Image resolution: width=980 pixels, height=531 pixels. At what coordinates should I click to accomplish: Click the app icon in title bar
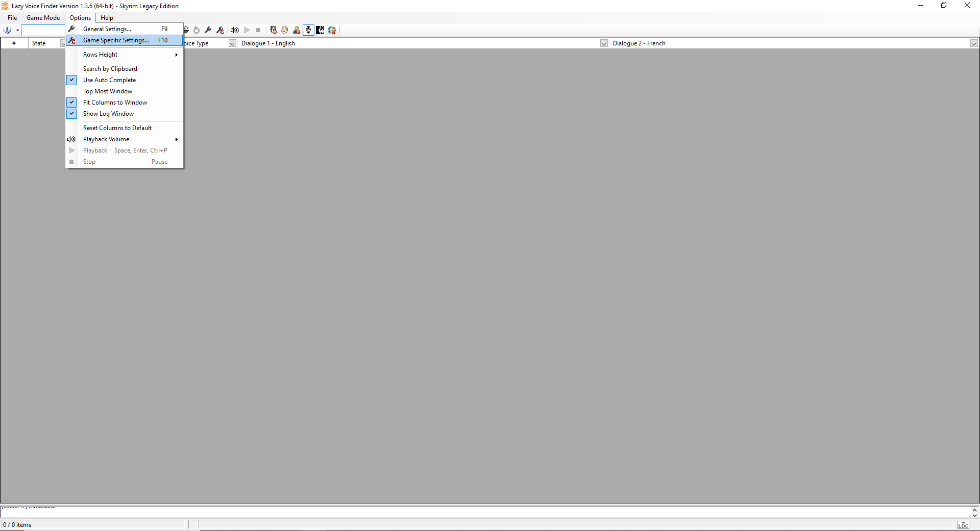(5, 6)
